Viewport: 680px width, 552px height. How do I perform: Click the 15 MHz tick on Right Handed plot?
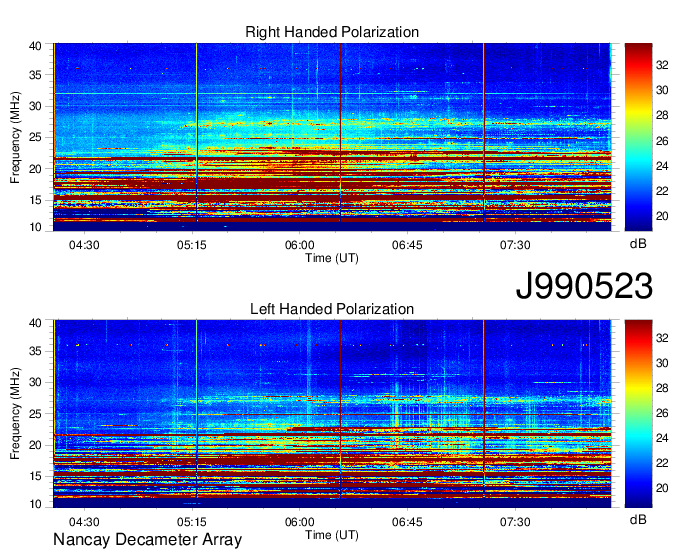click(x=36, y=200)
